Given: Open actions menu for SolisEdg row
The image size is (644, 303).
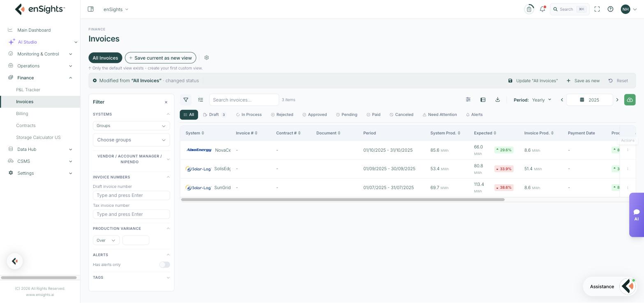Looking at the screenshot, I should click(x=628, y=169).
